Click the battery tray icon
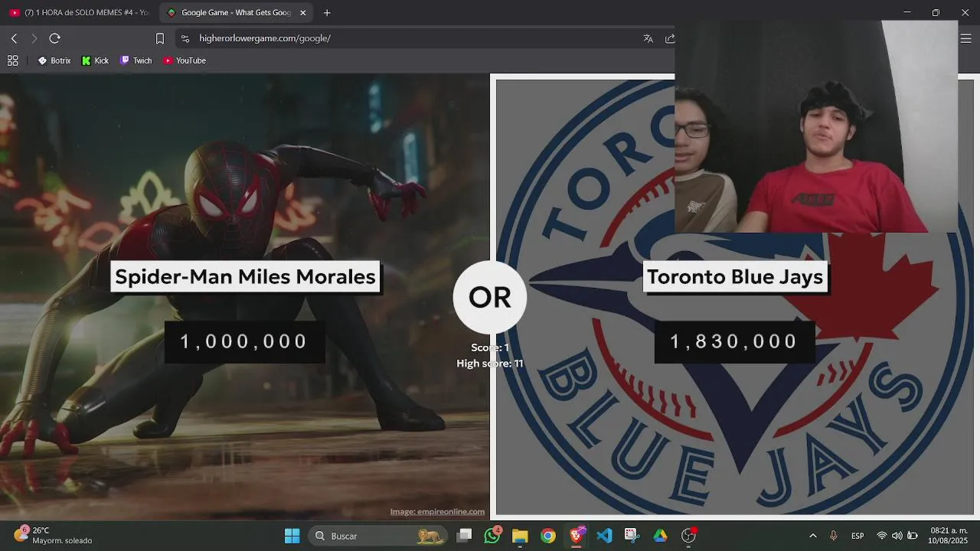The image size is (980, 551). (x=913, y=536)
